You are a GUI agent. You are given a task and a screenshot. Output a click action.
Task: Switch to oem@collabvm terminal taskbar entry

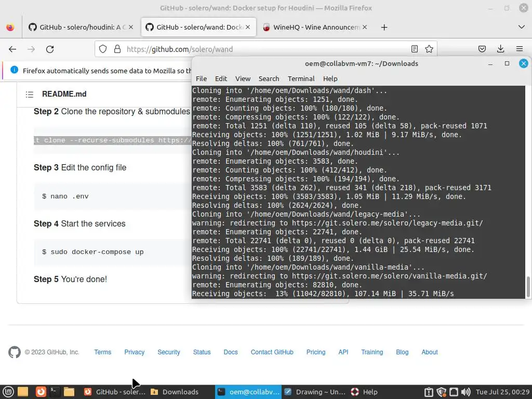(x=248, y=392)
